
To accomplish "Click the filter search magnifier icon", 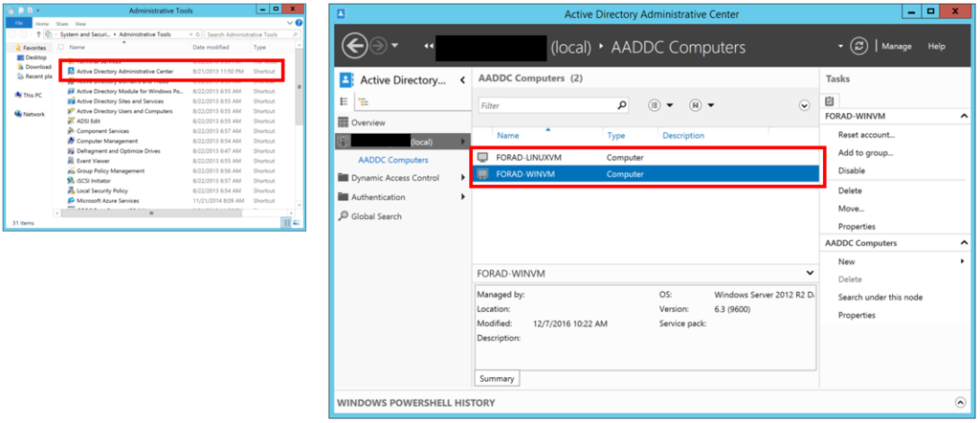I will (621, 105).
